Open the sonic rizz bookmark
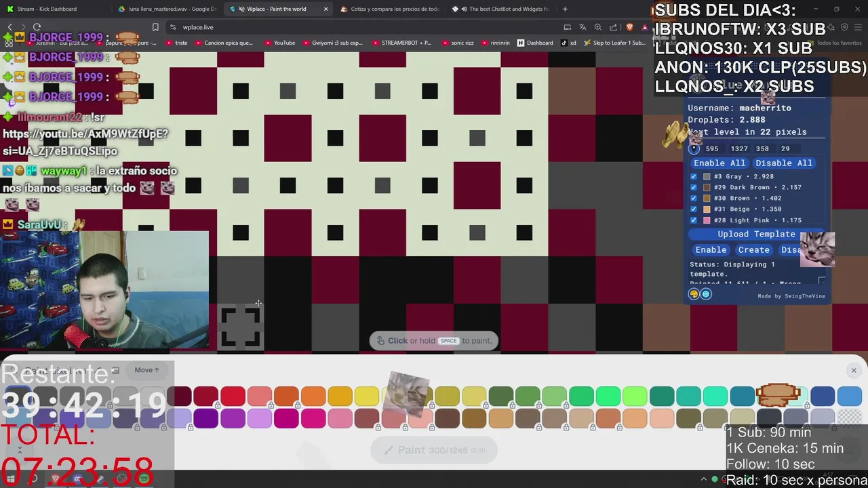The height and width of the screenshot is (488, 868). [x=458, y=43]
